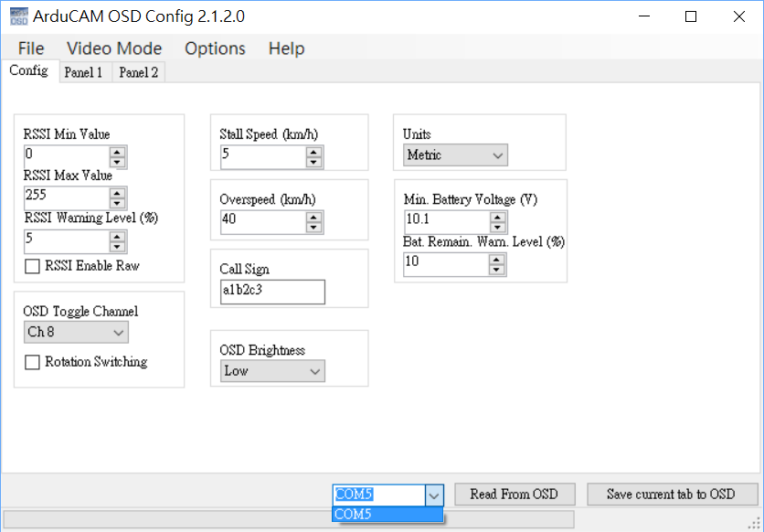The image size is (764, 532).
Task: Decrease the RSSI Max Value
Action: [117, 203]
